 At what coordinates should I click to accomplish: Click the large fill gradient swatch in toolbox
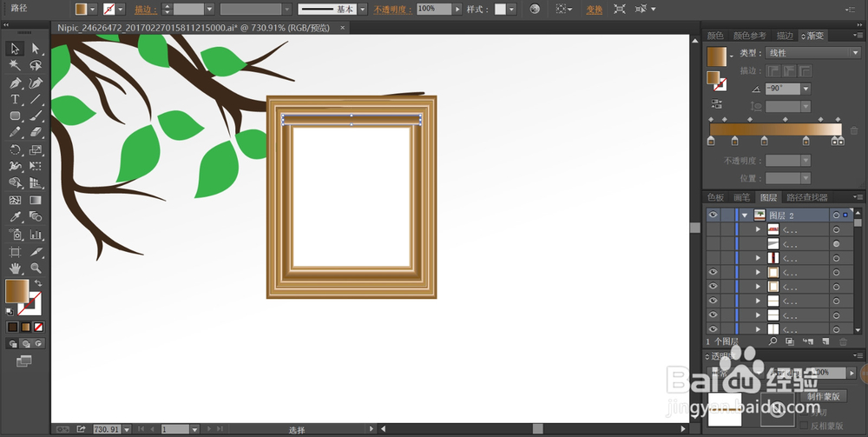point(16,291)
